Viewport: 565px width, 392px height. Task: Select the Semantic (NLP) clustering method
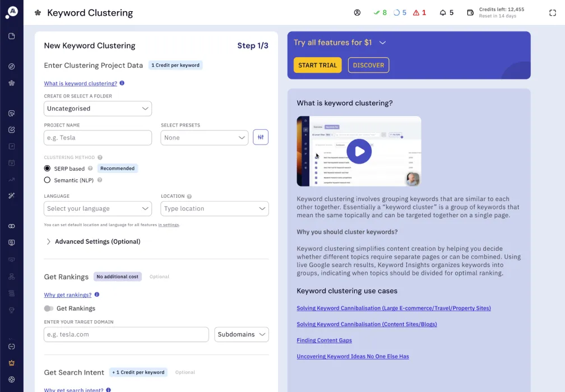point(47,180)
